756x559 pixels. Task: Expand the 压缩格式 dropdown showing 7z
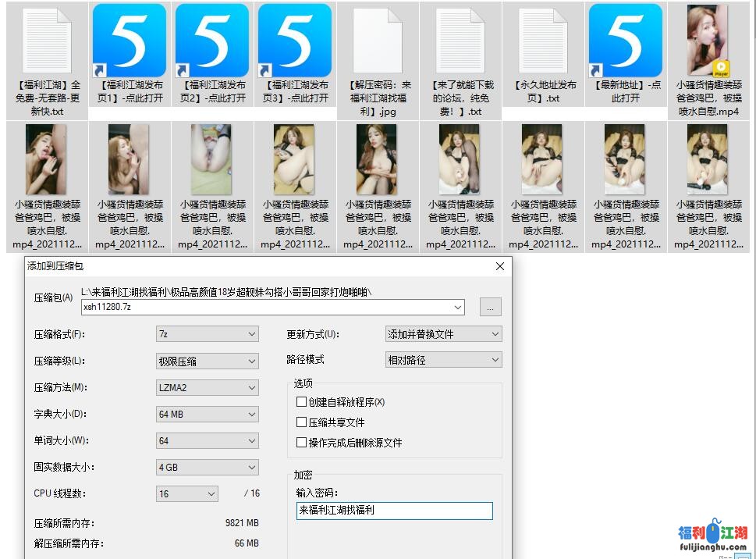208,334
